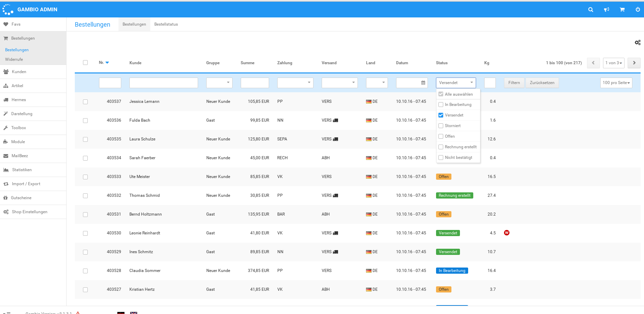Open the '100 pro Seite' dropdown
The width and height of the screenshot is (644, 314).
pyautogui.click(x=616, y=83)
